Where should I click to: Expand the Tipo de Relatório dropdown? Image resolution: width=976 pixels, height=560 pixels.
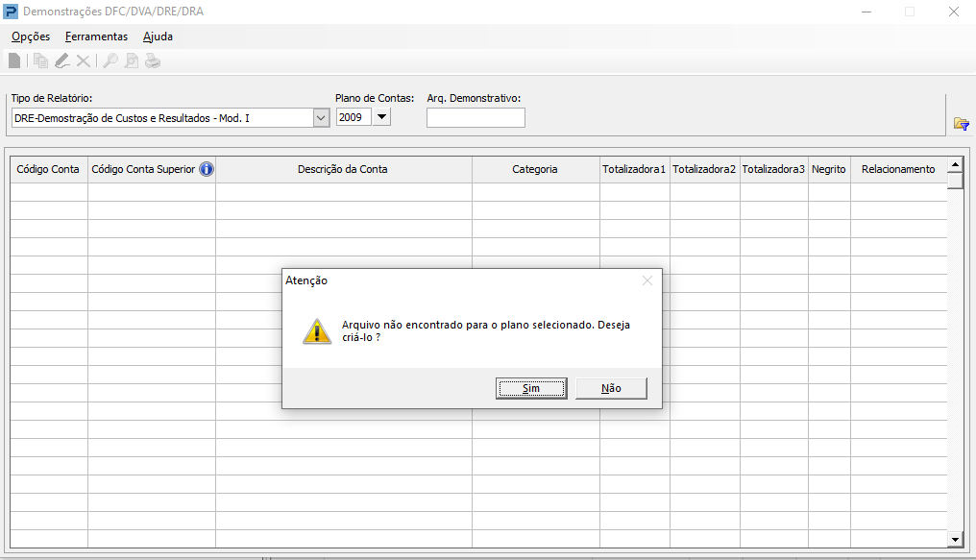click(x=321, y=117)
